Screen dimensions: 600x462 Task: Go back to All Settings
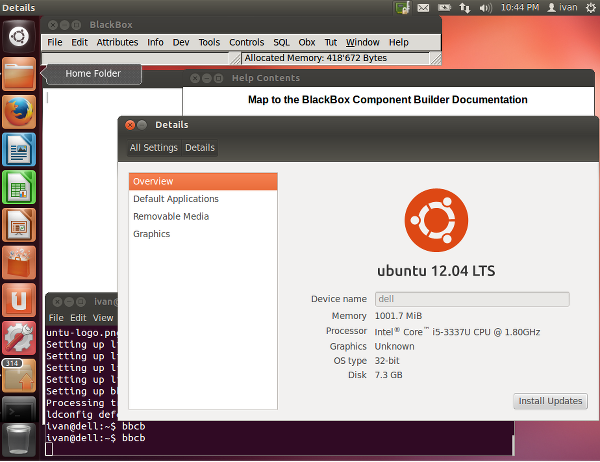tap(153, 148)
